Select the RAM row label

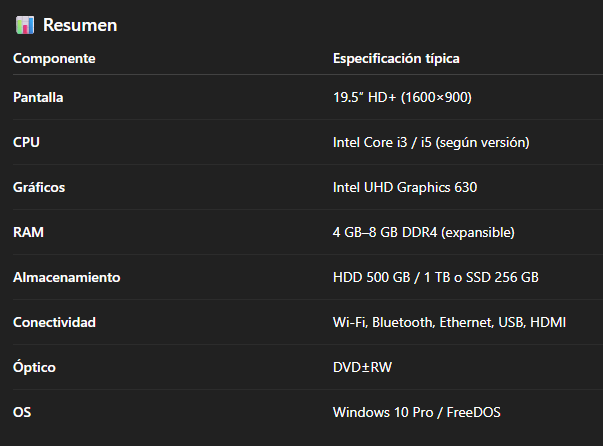click(28, 232)
